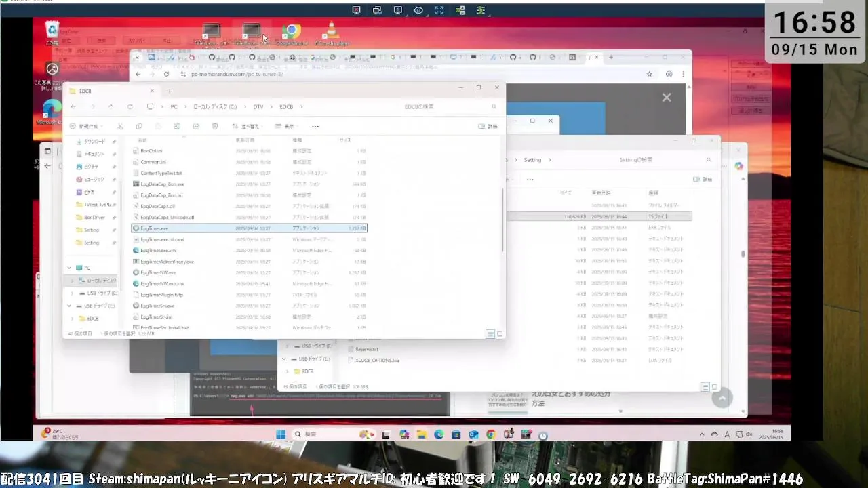Viewport: 868px width, 488px height.
Task: Open Google Chrome desktop shortcut
Action: point(292,35)
